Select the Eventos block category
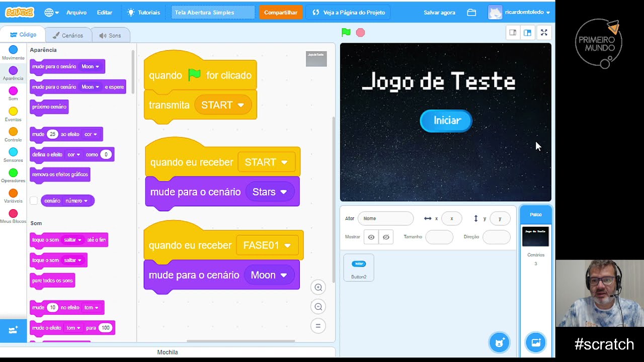This screenshot has width=644, height=362. click(13, 115)
